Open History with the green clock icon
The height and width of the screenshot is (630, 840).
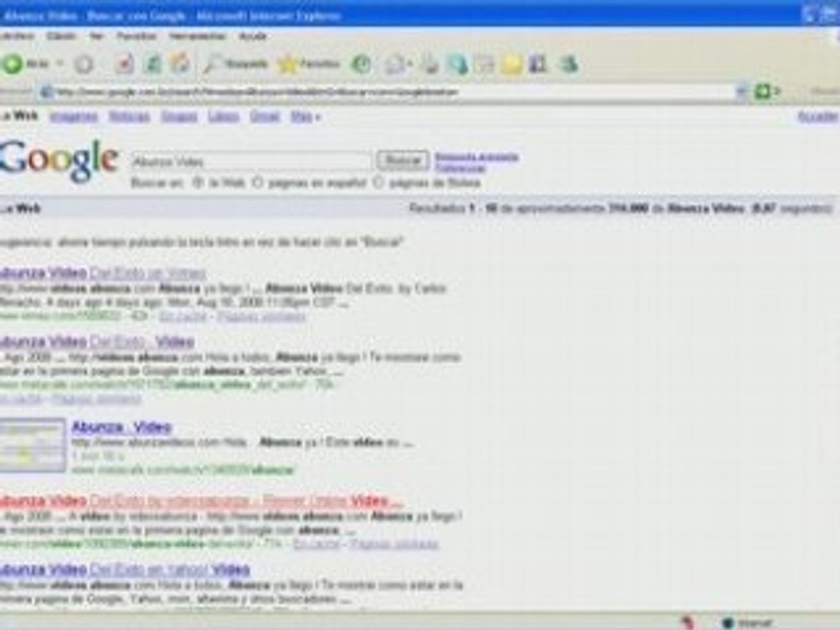tap(361, 64)
